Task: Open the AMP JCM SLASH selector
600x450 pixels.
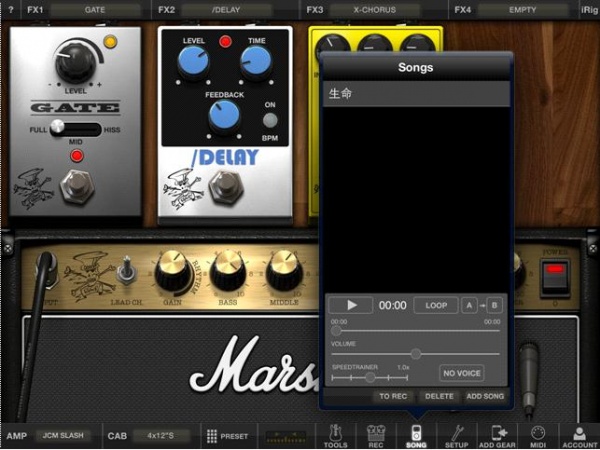Action: pyautogui.click(x=63, y=435)
